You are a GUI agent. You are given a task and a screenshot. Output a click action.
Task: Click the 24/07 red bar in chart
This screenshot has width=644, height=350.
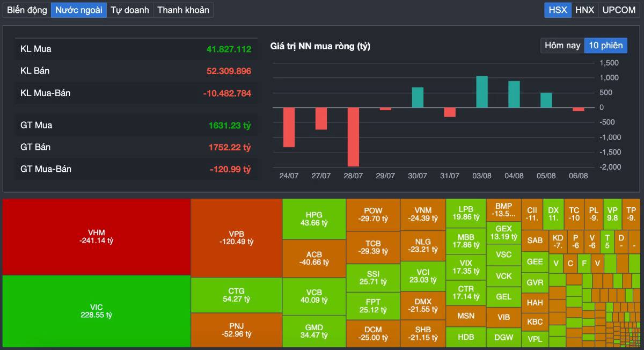pyautogui.click(x=289, y=127)
